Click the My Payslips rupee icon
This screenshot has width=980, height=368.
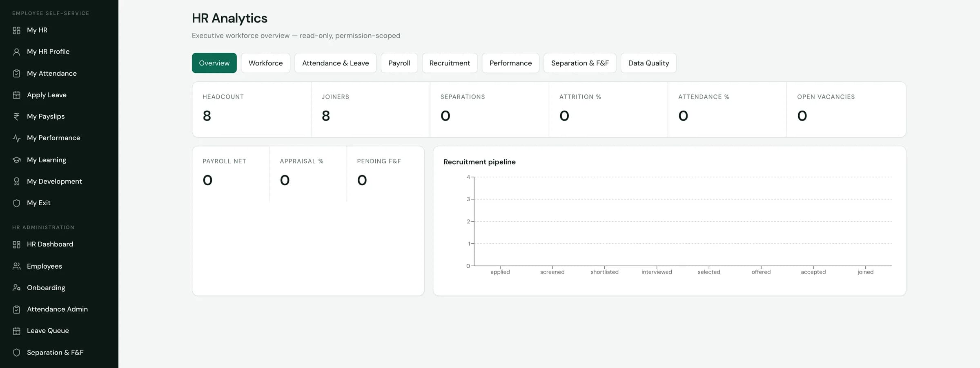click(16, 117)
